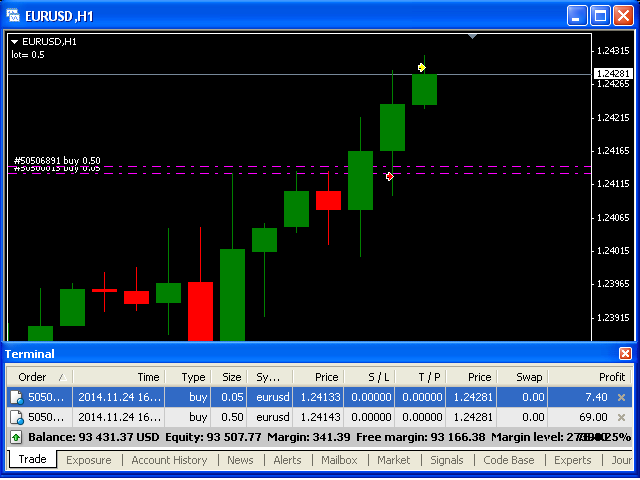Close the 0.50 lot buy order with its X
640x480 pixels.
point(621,417)
